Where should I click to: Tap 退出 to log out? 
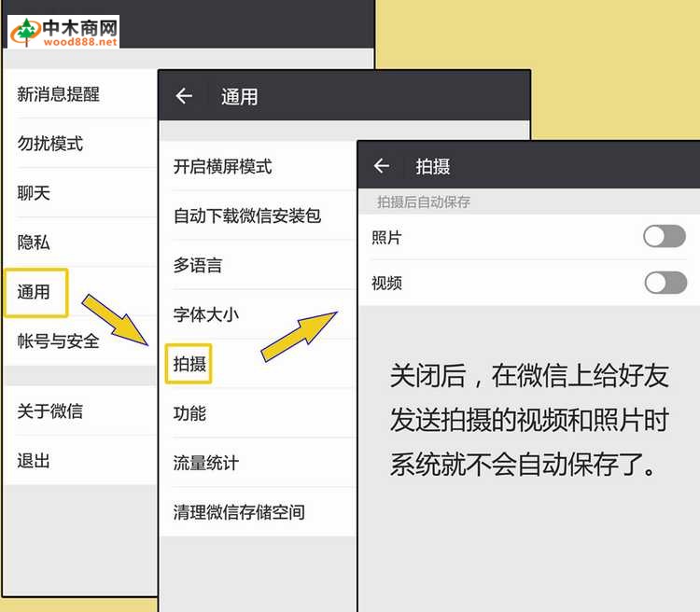[x=80, y=460]
